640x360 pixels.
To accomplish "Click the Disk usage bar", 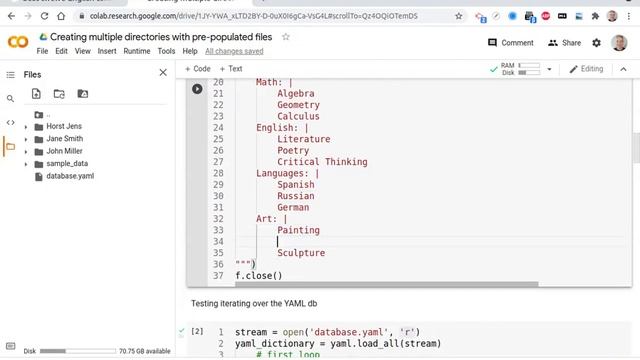I will [78, 351].
